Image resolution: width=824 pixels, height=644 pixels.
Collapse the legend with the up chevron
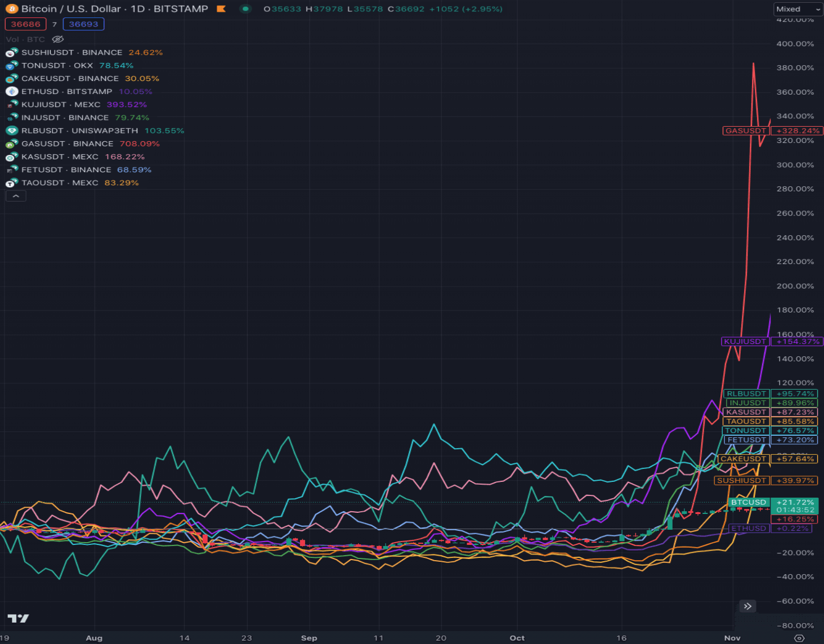[x=16, y=196]
